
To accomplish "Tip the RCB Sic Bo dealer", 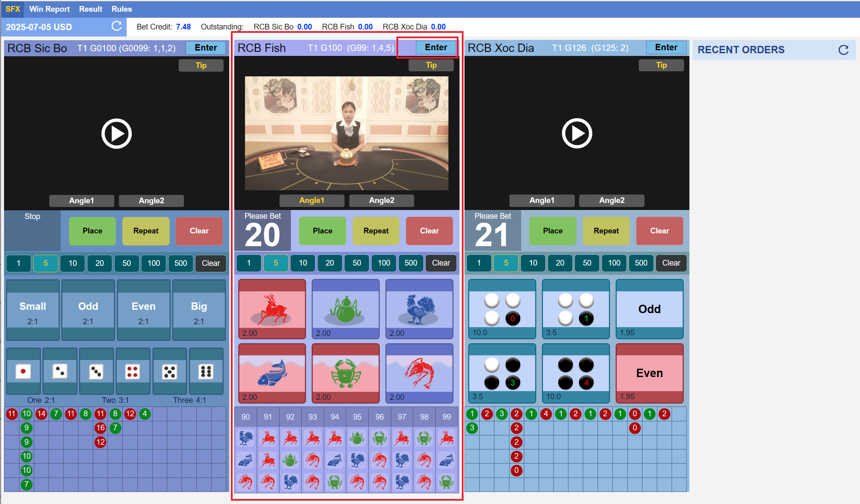I will pos(201,66).
